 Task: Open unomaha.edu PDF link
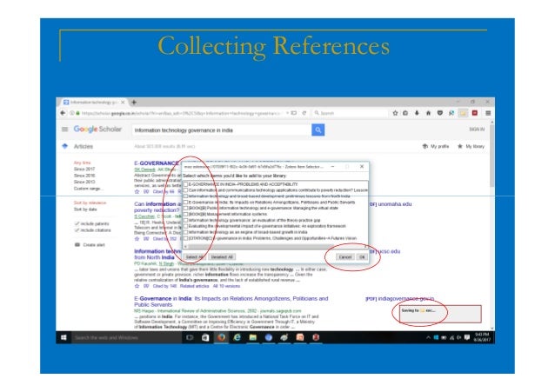point(391,204)
